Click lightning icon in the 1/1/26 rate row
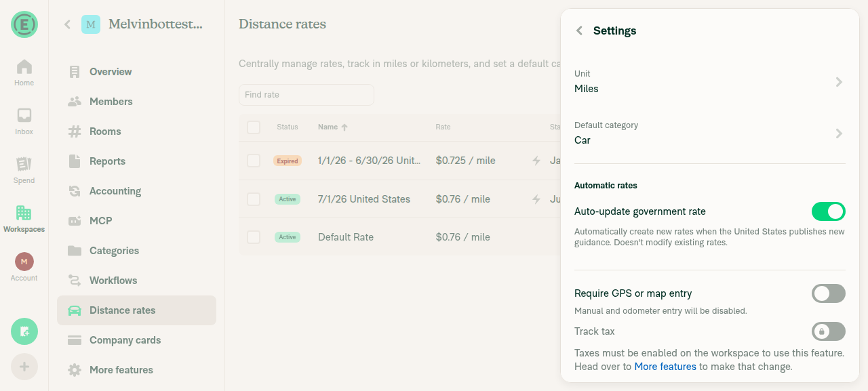 [536, 161]
